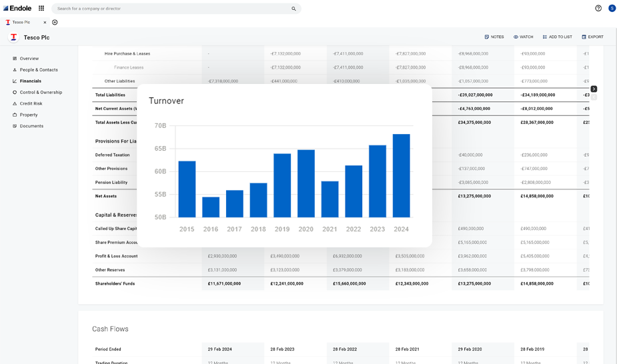Click the Overview sidebar icon
The width and height of the screenshot is (617, 364).
tap(15, 59)
